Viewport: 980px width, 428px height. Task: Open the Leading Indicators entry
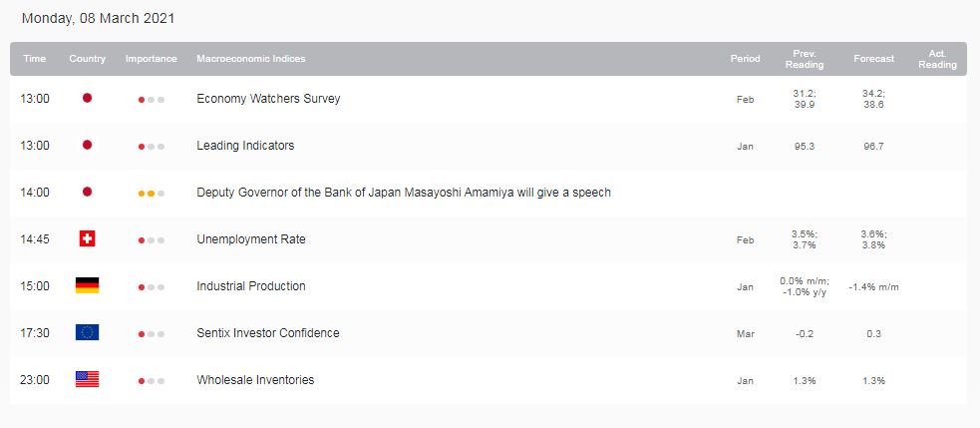(x=245, y=146)
